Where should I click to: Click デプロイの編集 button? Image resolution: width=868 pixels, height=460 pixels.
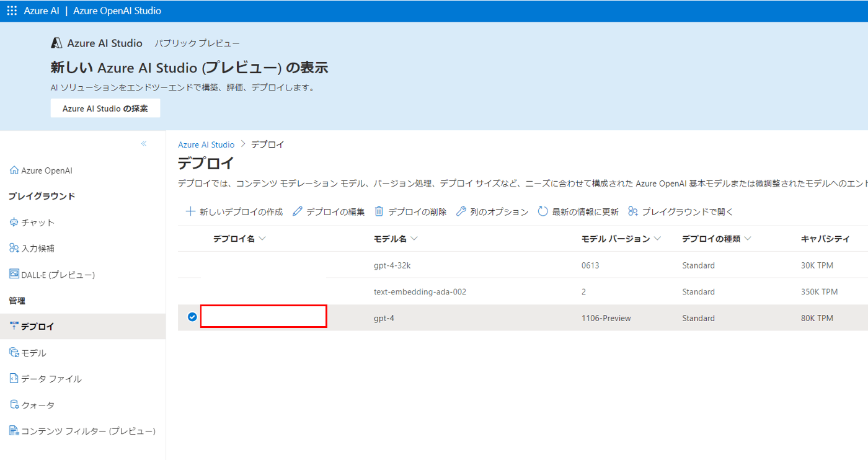coord(329,211)
